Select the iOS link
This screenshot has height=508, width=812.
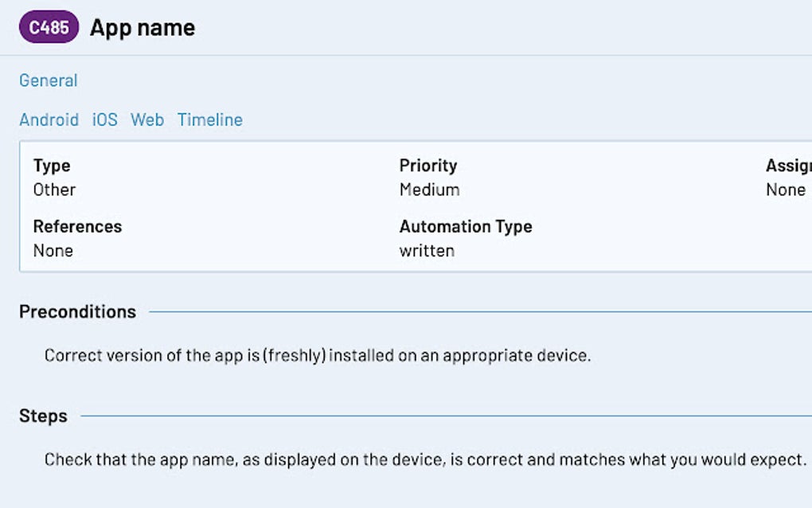click(104, 119)
